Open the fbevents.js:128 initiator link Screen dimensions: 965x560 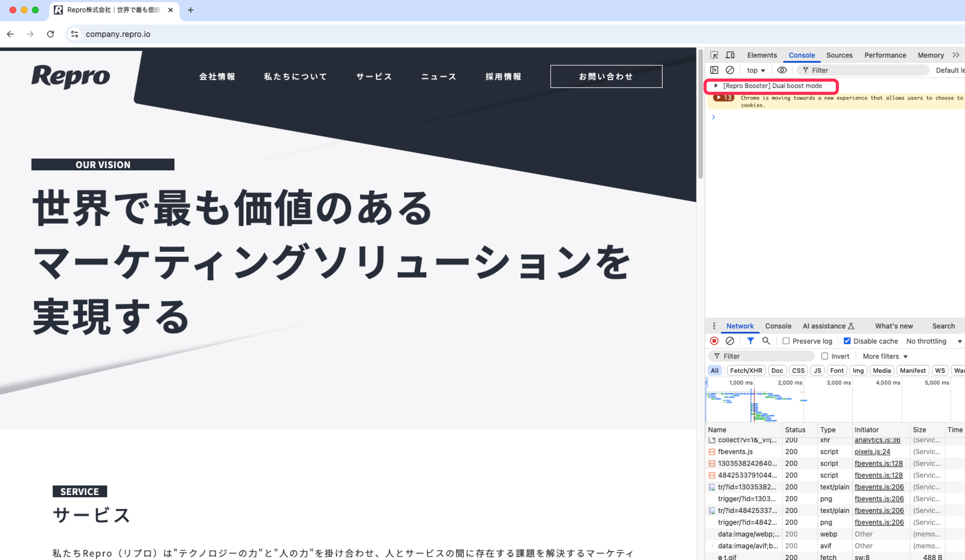coord(878,464)
